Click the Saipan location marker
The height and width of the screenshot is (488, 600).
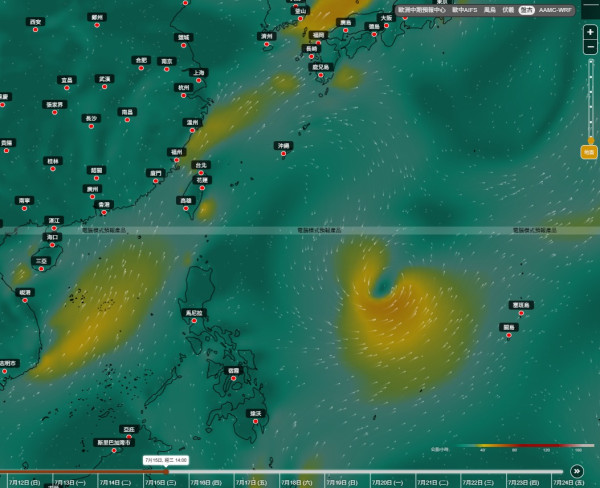(x=521, y=313)
